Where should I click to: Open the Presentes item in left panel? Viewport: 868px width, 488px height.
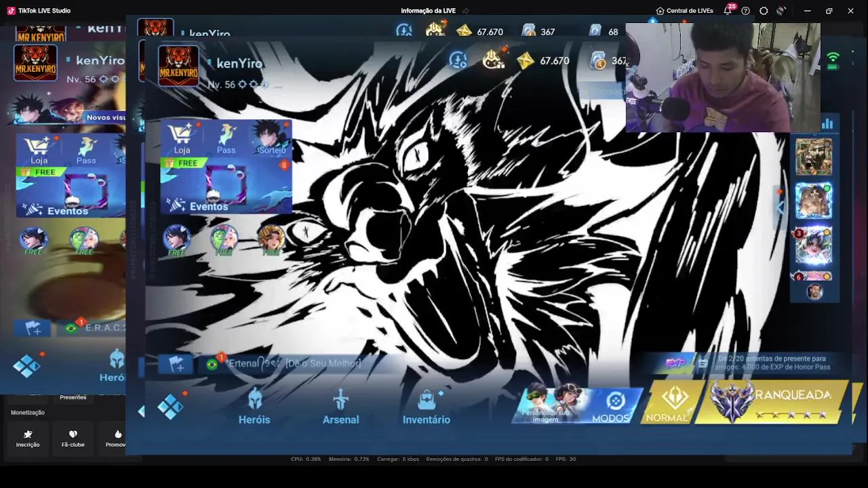[x=73, y=397]
